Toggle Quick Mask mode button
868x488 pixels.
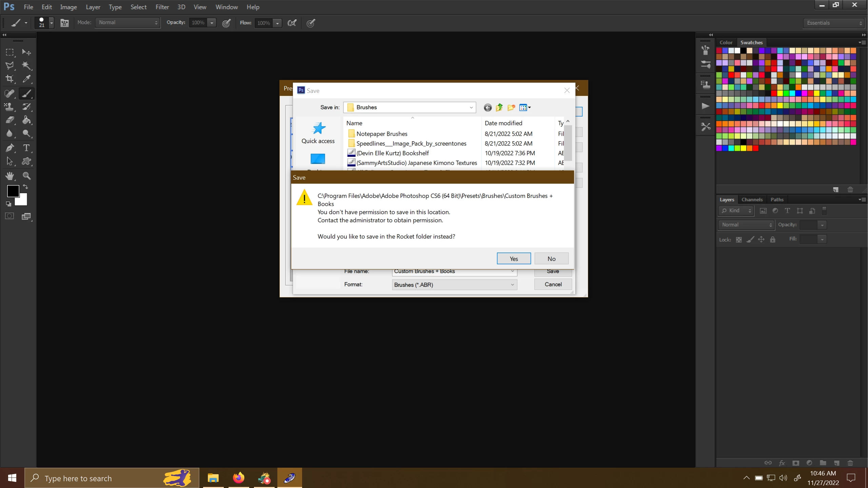click(9, 216)
